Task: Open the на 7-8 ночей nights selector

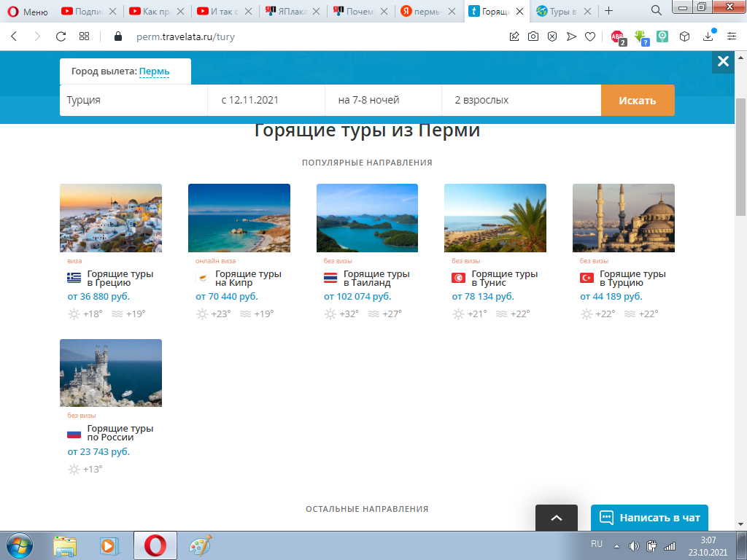Action: coord(383,100)
